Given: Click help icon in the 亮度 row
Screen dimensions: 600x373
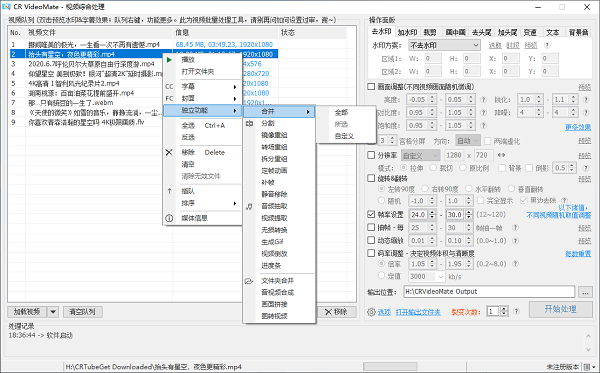Looking at the screenshot, I should [x=483, y=99].
